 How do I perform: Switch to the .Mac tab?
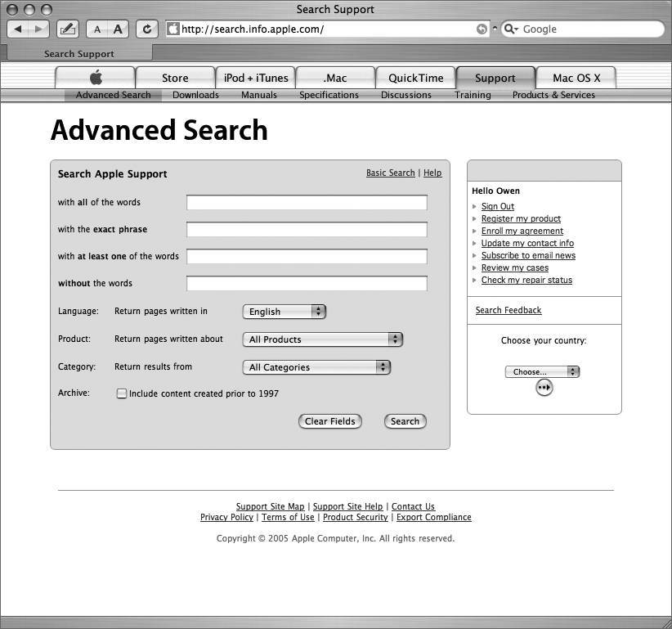click(x=335, y=78)
